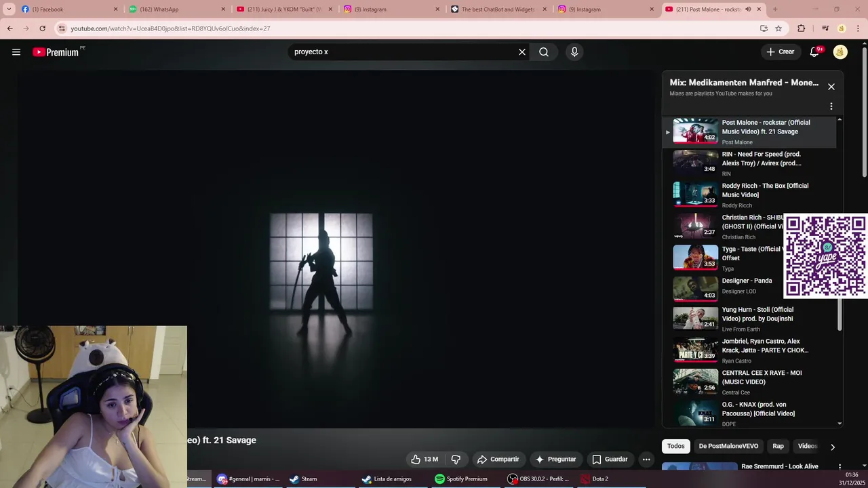868x488 pixels.
Task: Bookmark this page with the star
Action: coord(778,28)
